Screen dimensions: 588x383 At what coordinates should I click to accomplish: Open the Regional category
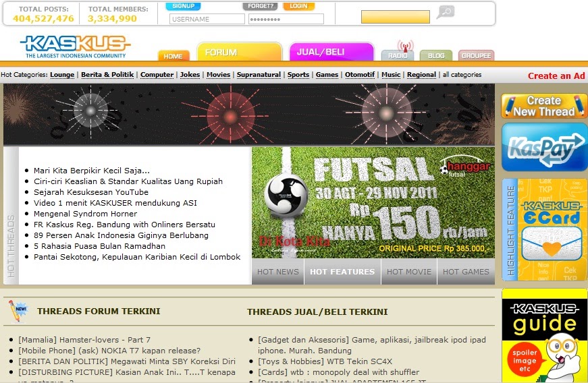pos(421,75)
